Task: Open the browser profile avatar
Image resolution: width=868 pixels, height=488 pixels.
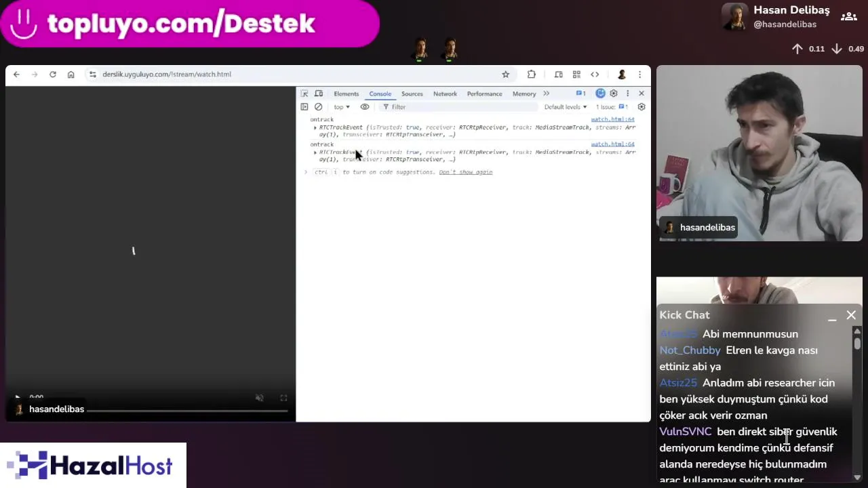Action: [x=621, y=75]
